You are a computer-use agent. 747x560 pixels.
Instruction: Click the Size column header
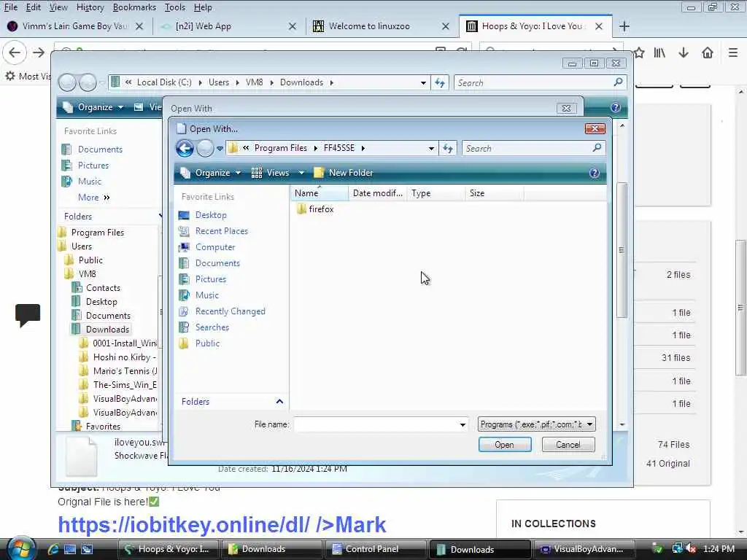pos(494,193)
